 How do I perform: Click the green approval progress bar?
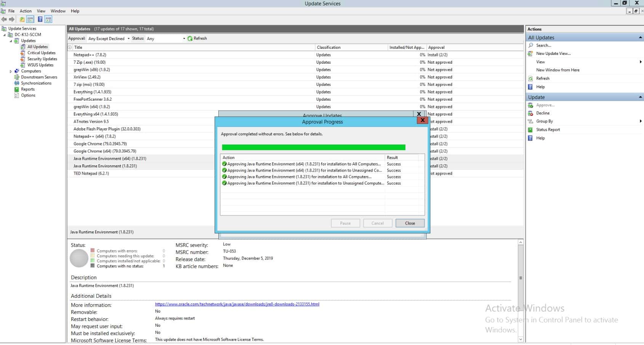[x=314, y=147]
